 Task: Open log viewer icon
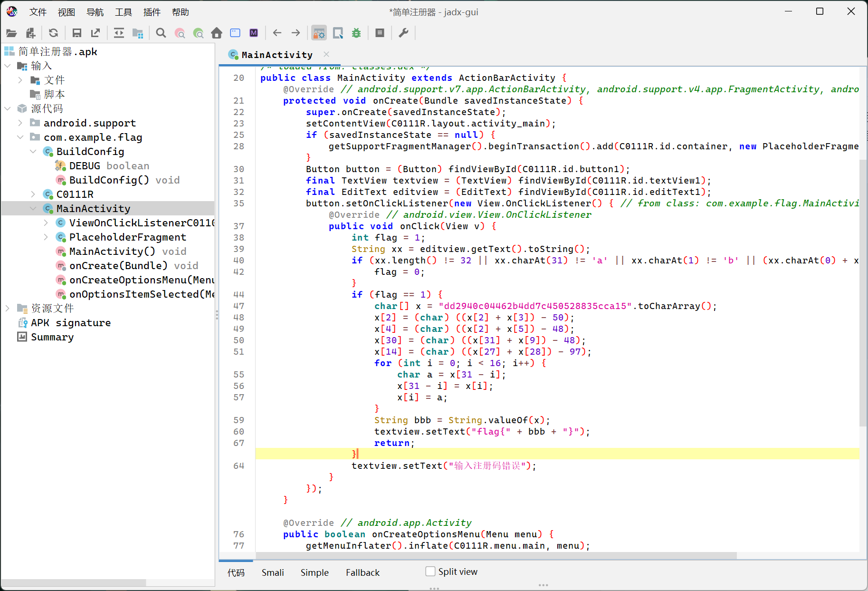tap(380, 33)
